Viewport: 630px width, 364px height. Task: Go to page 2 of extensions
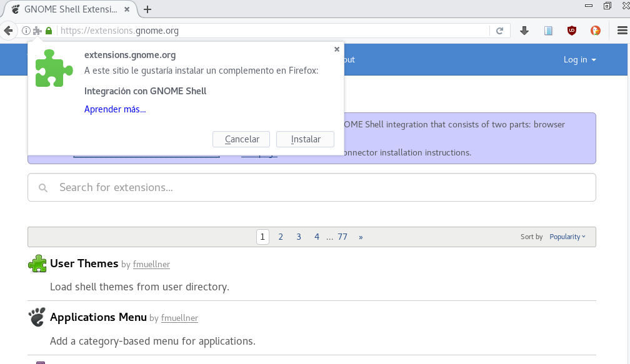point(281,237)
